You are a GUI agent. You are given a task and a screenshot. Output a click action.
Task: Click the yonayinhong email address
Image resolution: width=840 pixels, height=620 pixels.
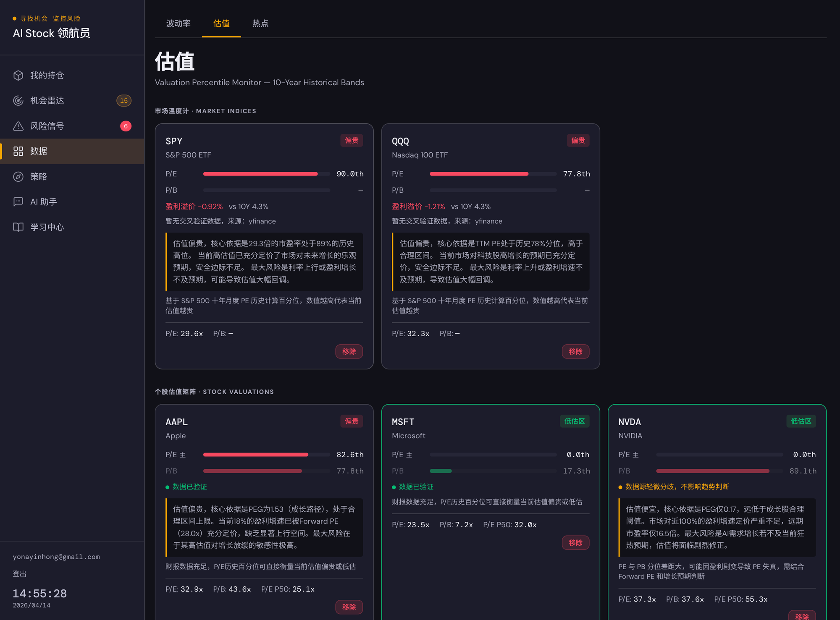coord(56,557)
